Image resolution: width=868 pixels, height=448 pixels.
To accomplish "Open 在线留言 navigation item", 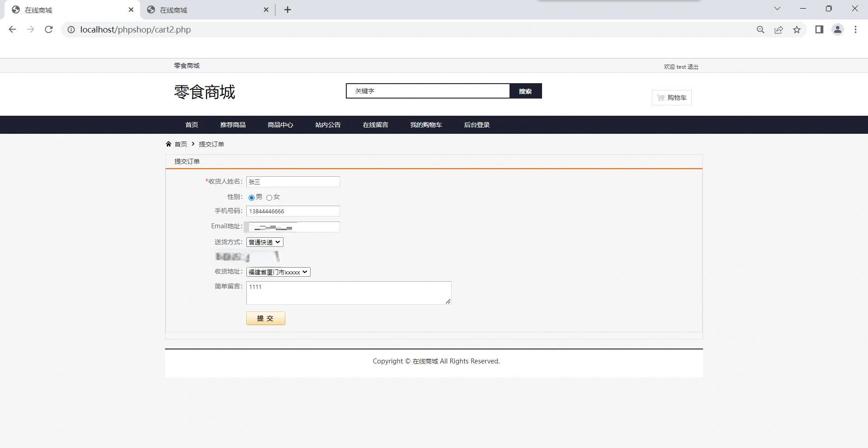I will pos(375,125).
